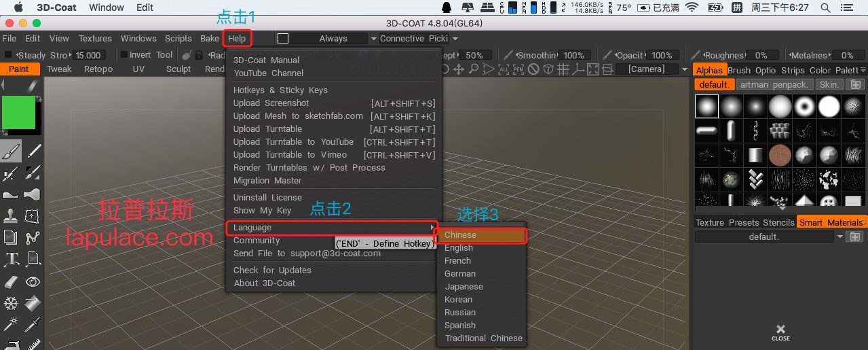Select the Brush paint tool

[10, 151]
